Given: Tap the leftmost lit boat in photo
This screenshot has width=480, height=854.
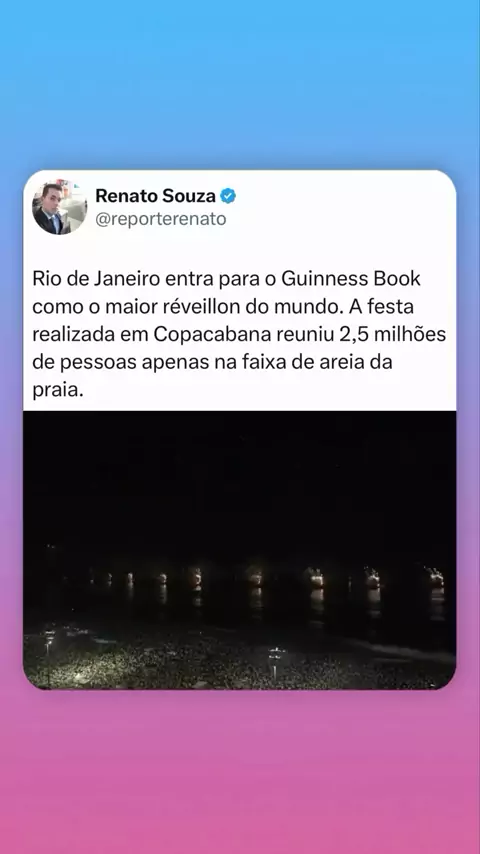Looking at the screenshot, I should click(108, 578).
